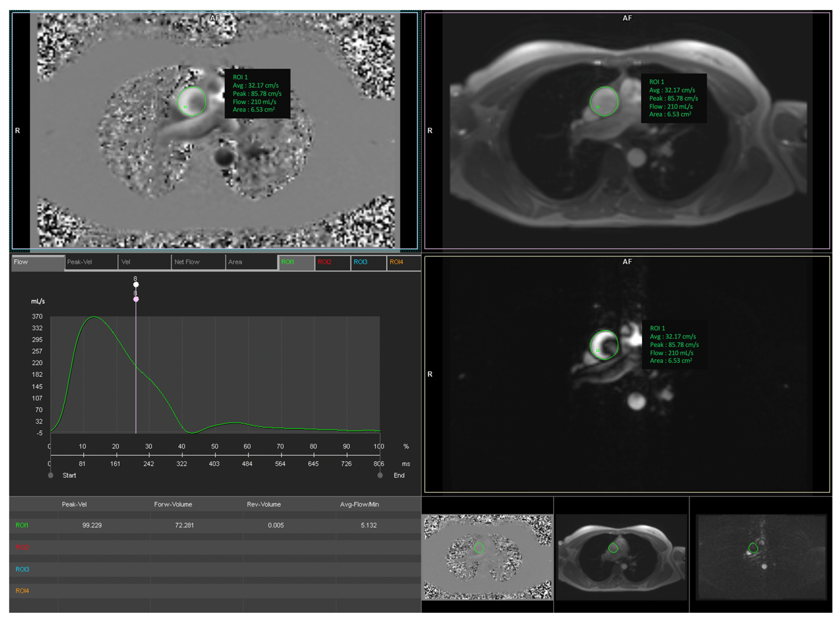This screenshot has width=840, height=623.
Task: Click the white frame marker handle above graph
Action: pyautogui.click(x=136, y=284)
